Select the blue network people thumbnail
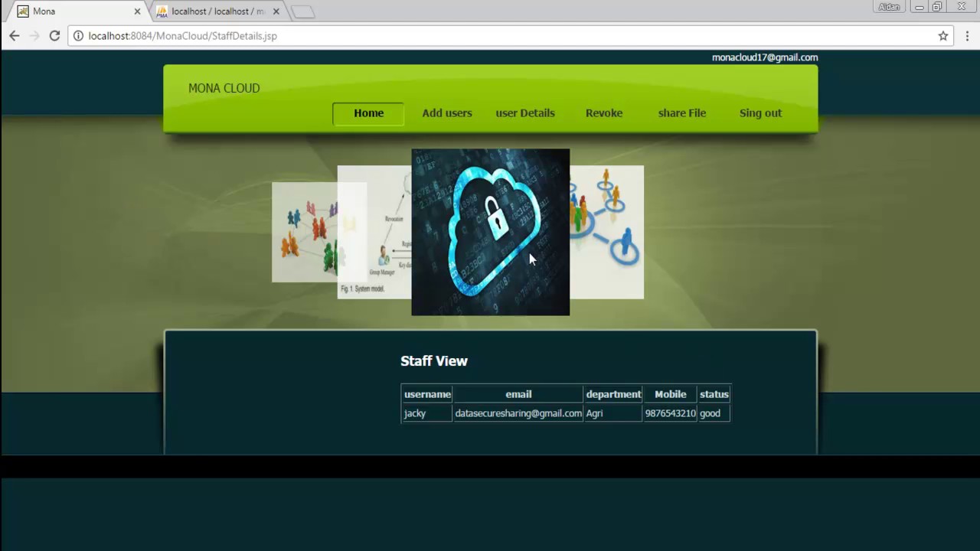Image resolution: width=980 pixels, height=551 pixels. (x=606, y=232)
